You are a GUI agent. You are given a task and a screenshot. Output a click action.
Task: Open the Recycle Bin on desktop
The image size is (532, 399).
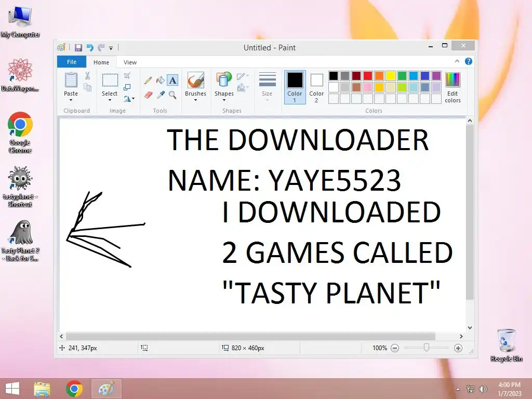(506, 345)
